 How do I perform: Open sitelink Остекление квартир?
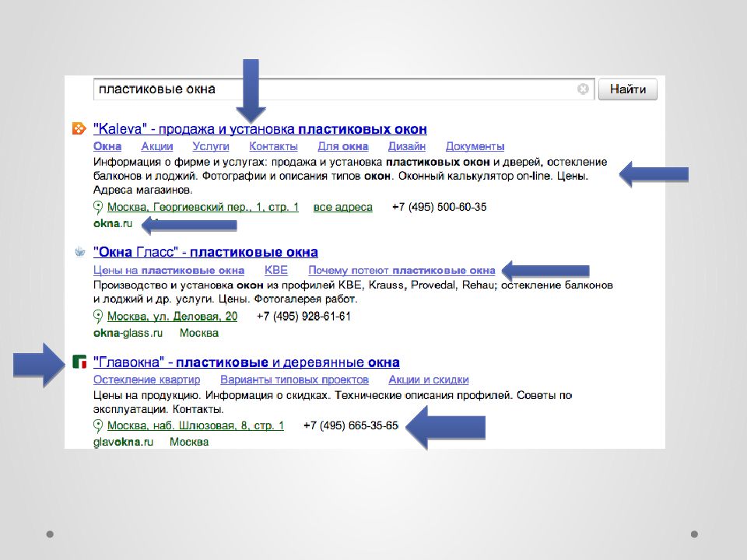[x=147, y=380]
